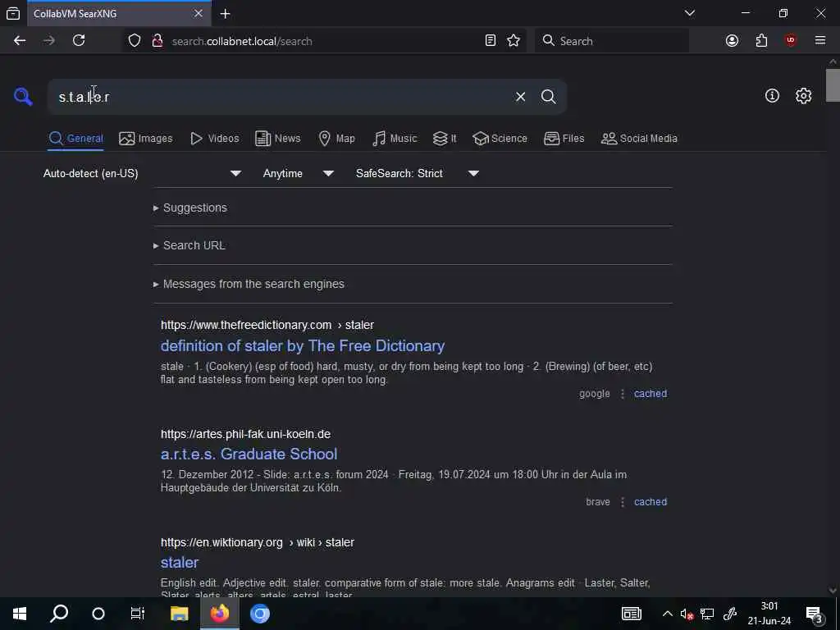This screenshot has height=630, width=840.
Task: Click the artes.phil-fak.uni-koeln.de URL
Action: tap(245, 434)
